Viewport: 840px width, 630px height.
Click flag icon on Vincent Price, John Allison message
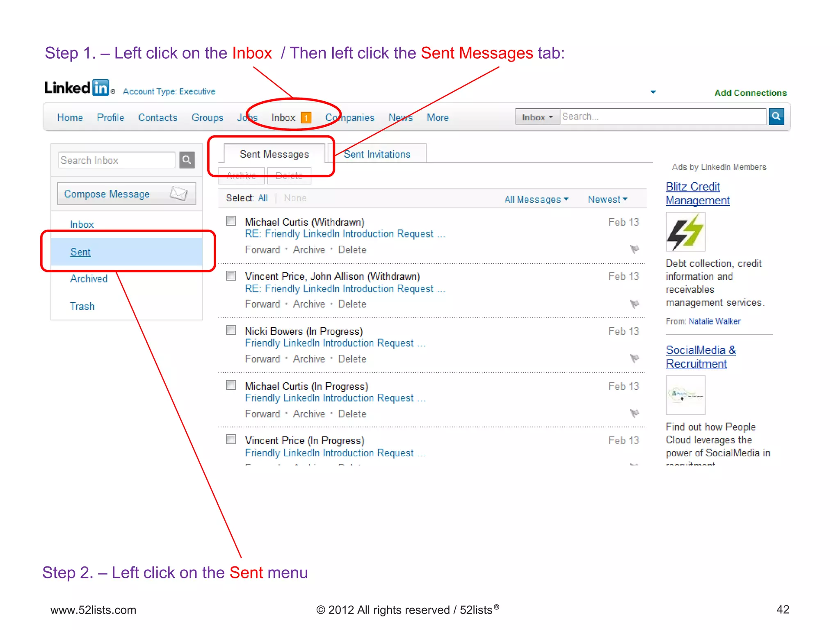click(634, 304)
